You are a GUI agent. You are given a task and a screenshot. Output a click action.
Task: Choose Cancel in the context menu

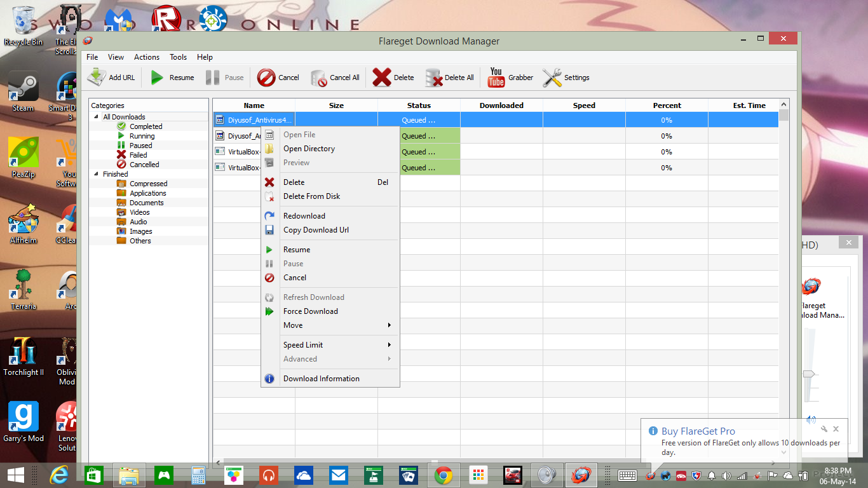(x=330, y=278)
